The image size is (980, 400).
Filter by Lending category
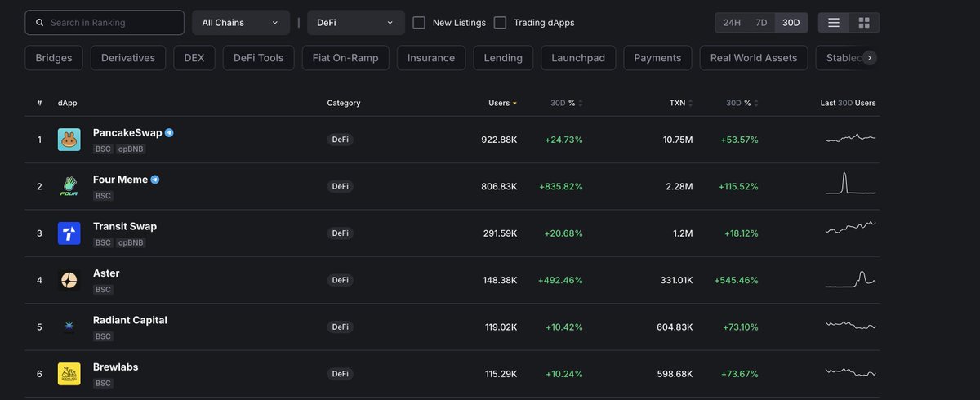(503, 58)
